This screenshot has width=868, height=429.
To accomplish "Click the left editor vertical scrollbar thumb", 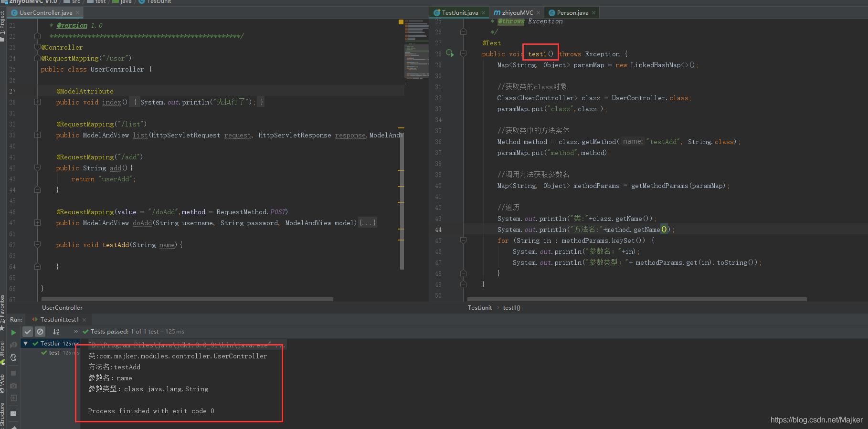I will coord(402,200).
